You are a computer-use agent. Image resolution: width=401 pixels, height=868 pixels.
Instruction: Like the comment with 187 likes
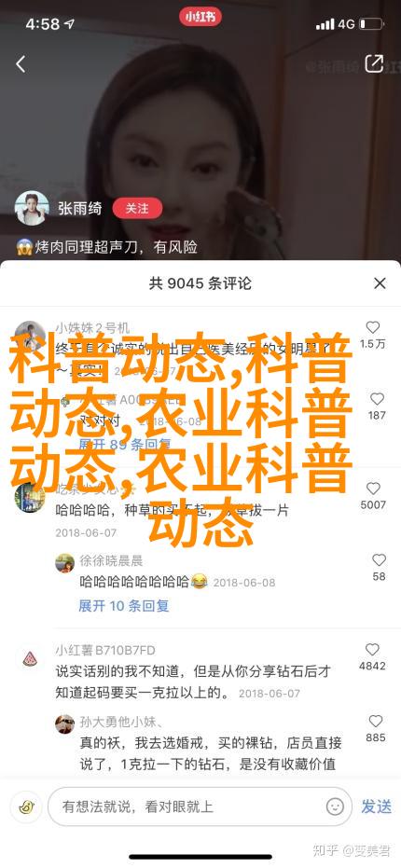click(377, 399)
